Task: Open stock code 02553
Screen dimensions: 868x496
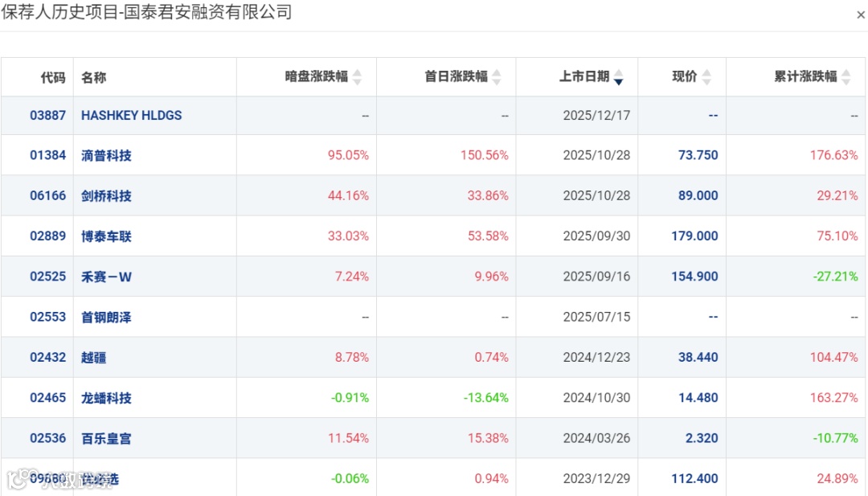Action: click(x=47, y=317)
